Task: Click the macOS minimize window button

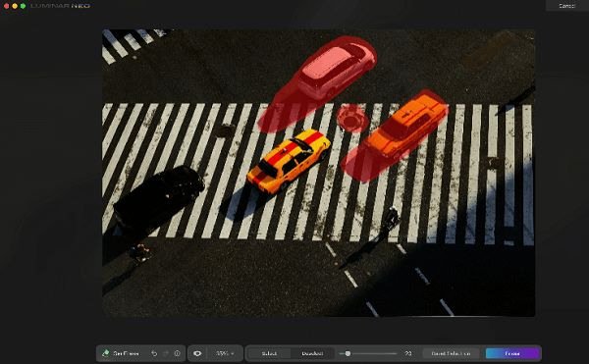Action: point(15,6)
